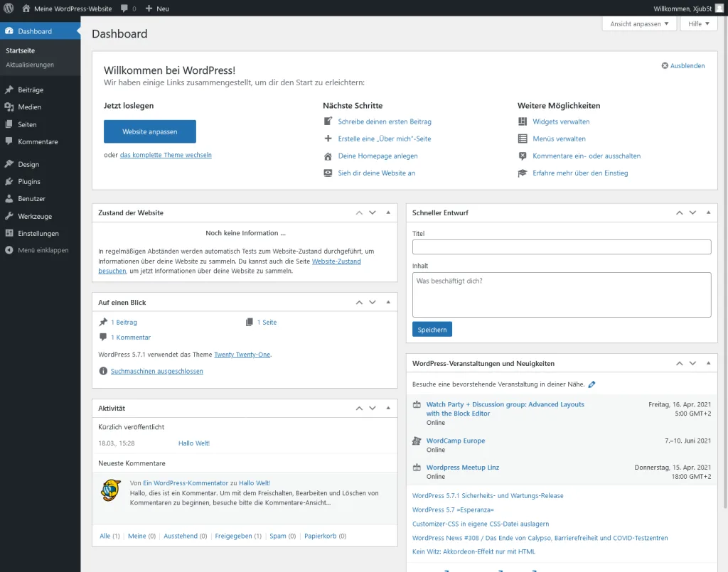Toggle the Schneller Entwurf panel closed
Screen dimensions: 728x572
click(x=707, y=212)
